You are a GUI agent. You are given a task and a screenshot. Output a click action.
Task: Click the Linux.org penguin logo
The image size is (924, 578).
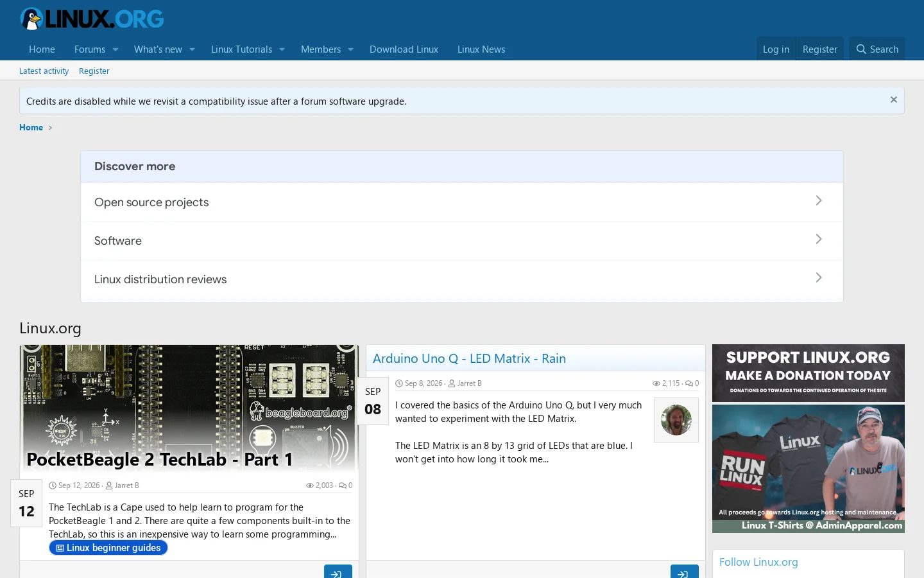pos(92,19)
